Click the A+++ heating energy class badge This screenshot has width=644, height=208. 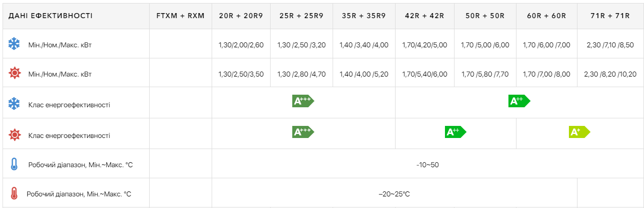click(x=303, y=132)
